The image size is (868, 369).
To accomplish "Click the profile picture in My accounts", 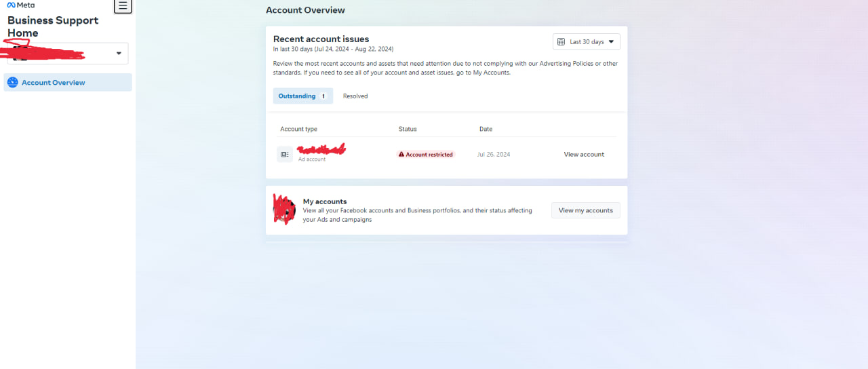I will pos(285,210).
